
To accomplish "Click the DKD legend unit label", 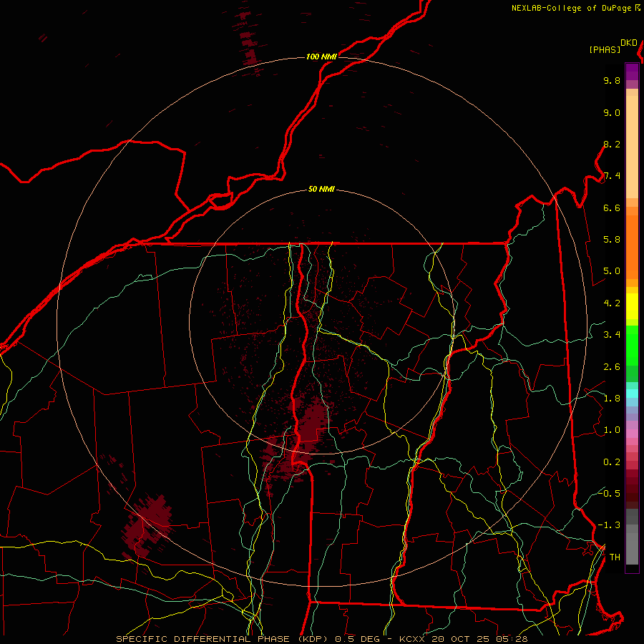I will coord(629,43).
